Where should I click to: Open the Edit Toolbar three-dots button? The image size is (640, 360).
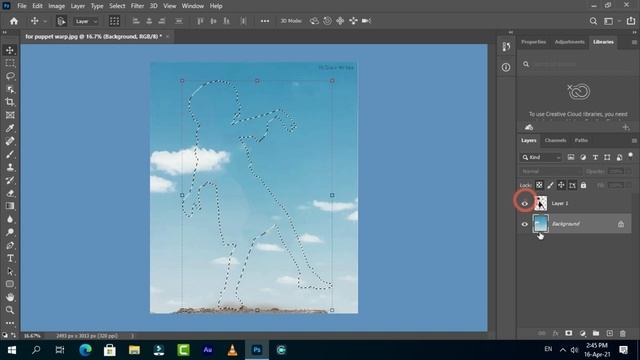[10, 323]
